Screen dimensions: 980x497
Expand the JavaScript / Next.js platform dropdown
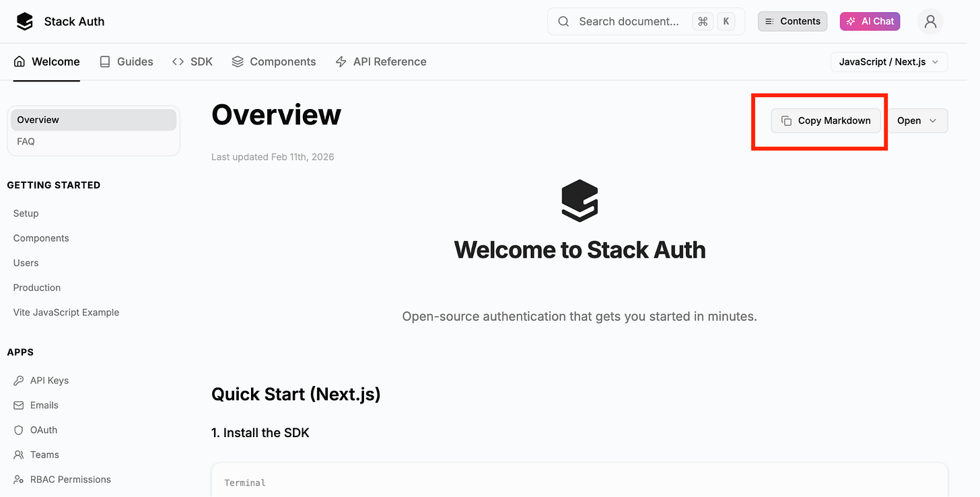(889, 62)
